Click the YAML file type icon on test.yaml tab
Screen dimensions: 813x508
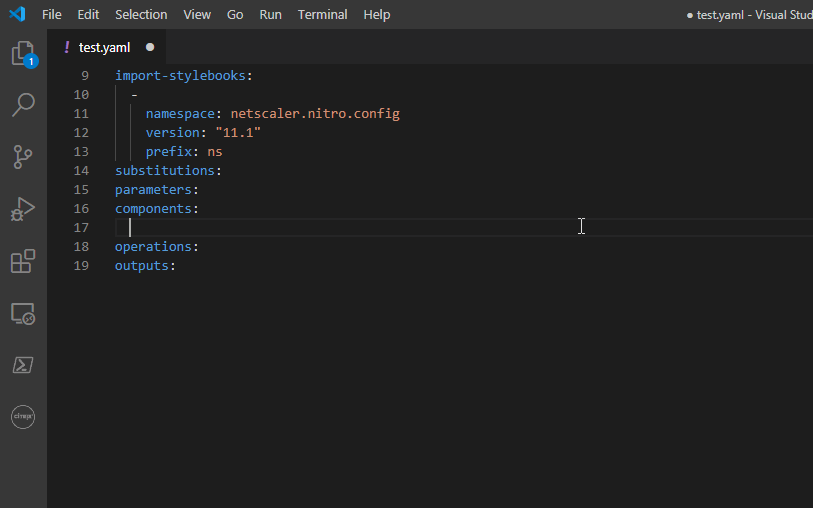coord(67,47)
